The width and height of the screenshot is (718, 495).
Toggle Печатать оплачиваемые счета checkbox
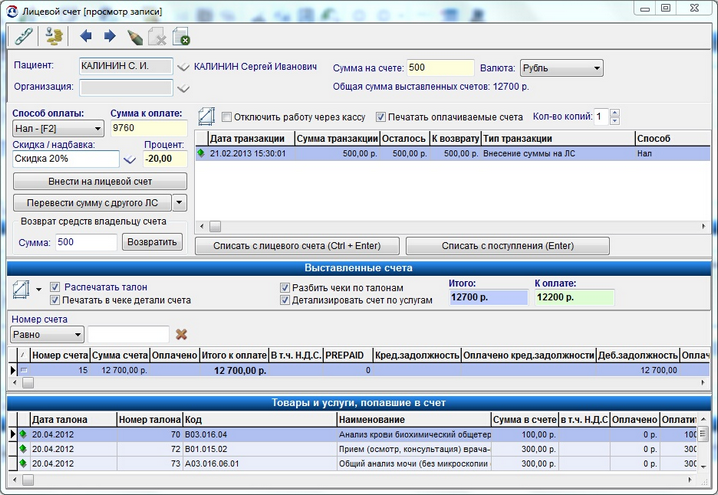(x=381, y=117)
